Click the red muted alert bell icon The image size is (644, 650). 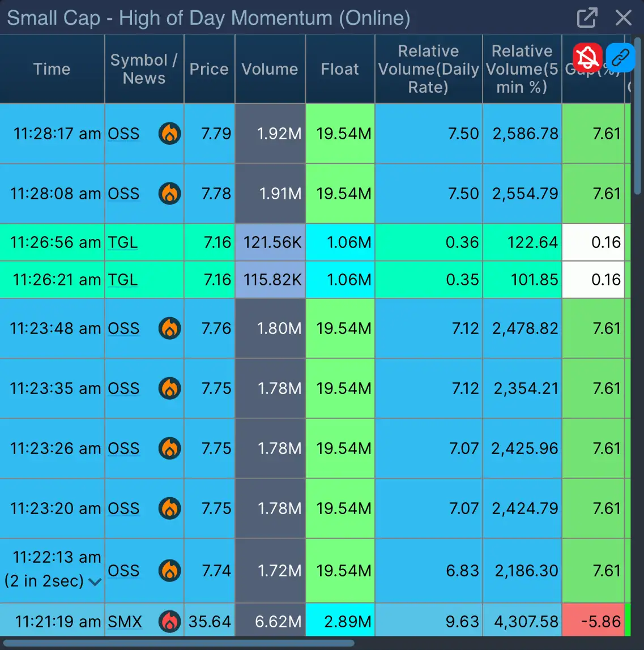587,57
